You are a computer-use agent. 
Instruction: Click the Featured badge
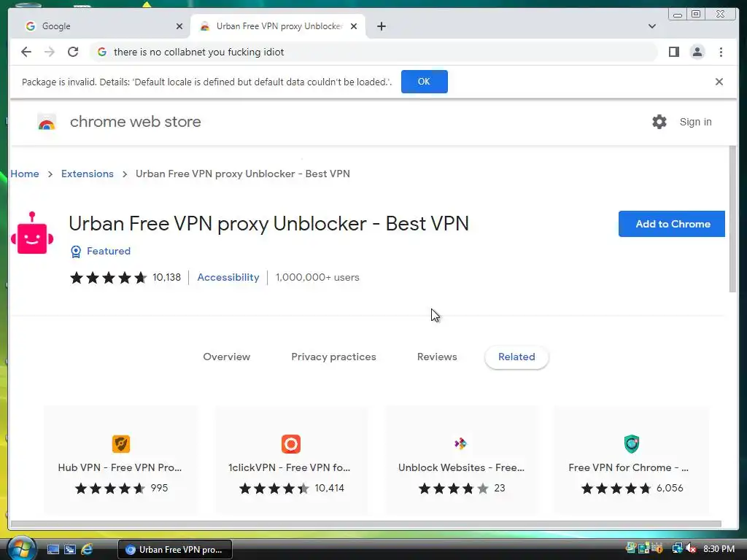click(101, 251)
